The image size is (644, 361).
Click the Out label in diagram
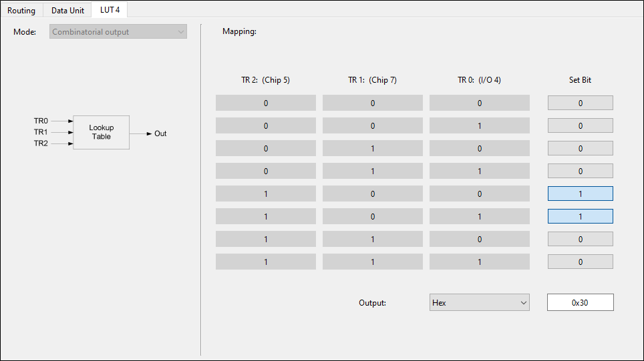coord(160,133)
